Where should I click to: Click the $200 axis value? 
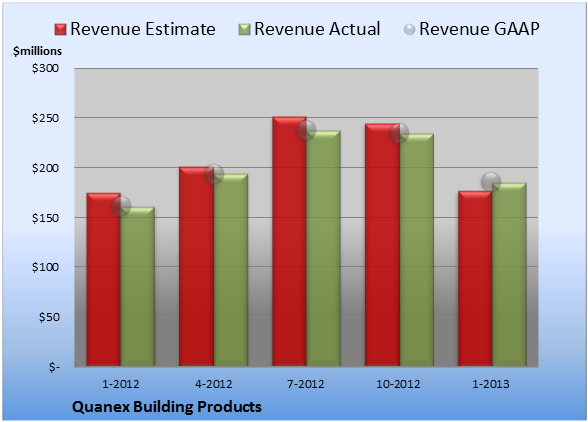pos(45,168)
